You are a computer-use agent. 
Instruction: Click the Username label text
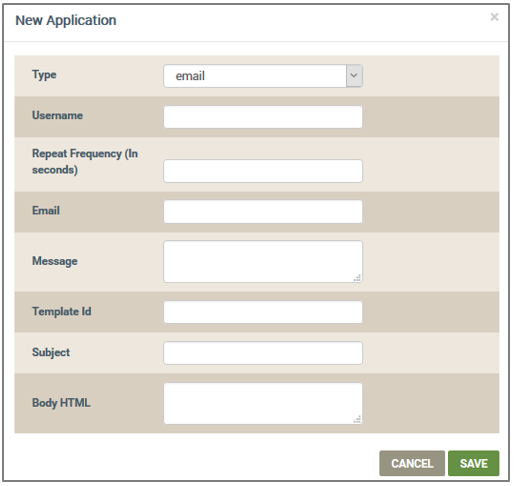[x=57, y=115]
